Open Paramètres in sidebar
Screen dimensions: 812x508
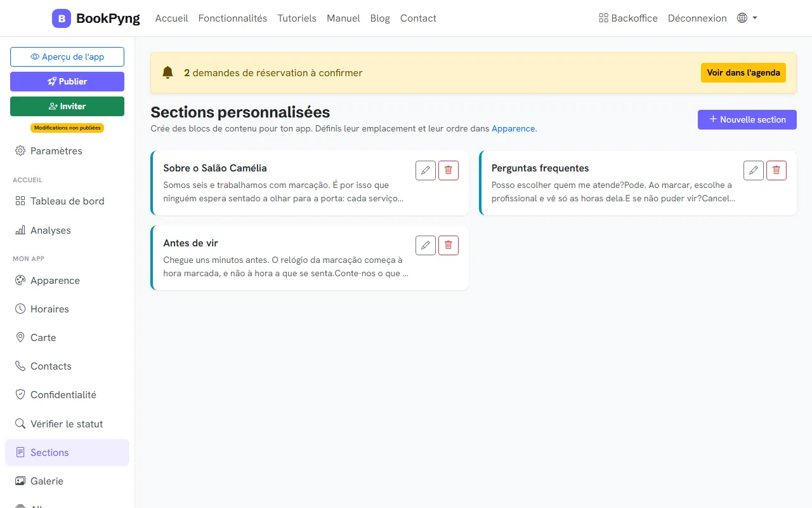(x=67, y=151)
